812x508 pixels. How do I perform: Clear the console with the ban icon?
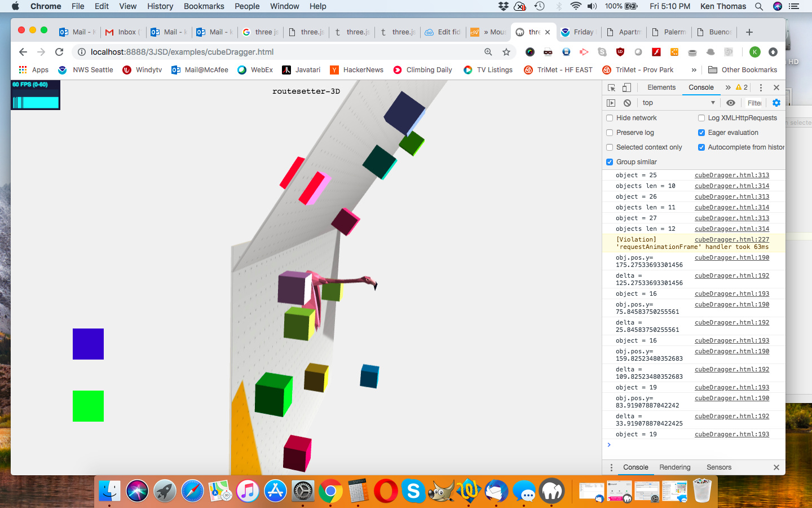(627, 103)
